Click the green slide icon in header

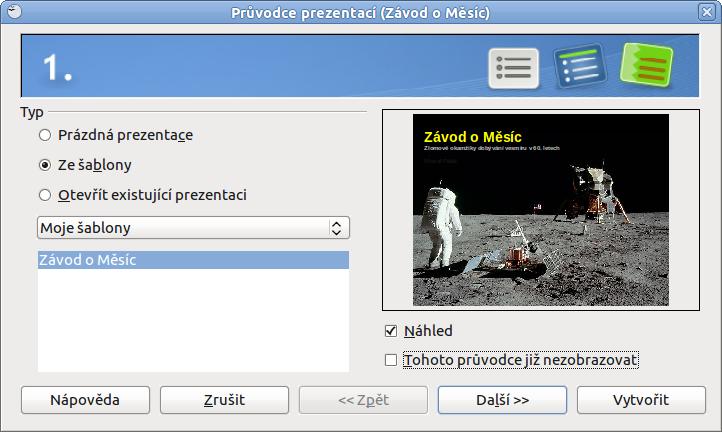tap(645, 66)
